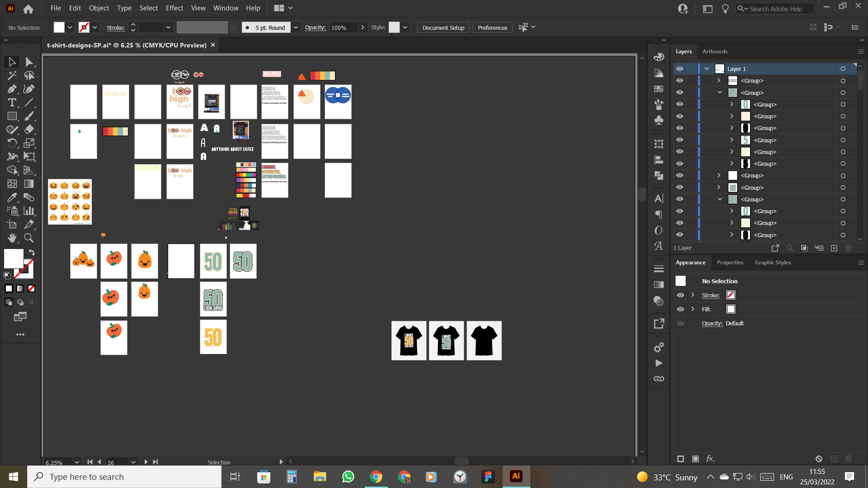Viewport: 868px width, 488px height.
Task: Choose the Hand tool
Action: coord(12,238)
